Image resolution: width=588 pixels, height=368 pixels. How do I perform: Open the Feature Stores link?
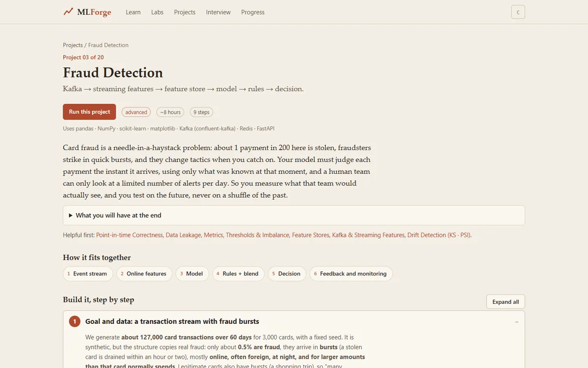pyautogui.click(x=311, y=235)
